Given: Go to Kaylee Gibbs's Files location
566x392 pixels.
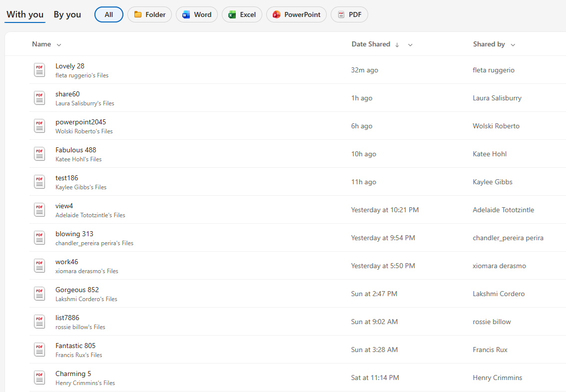Looking at the screenshot, I should [81, 187].
